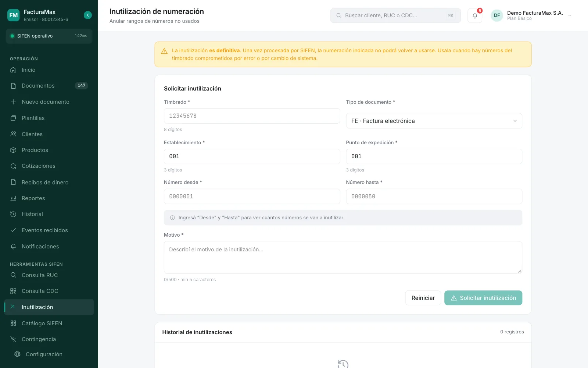Focus the Número hasta input
Viewport: 588px width, 368px height.
pos(434,197)
